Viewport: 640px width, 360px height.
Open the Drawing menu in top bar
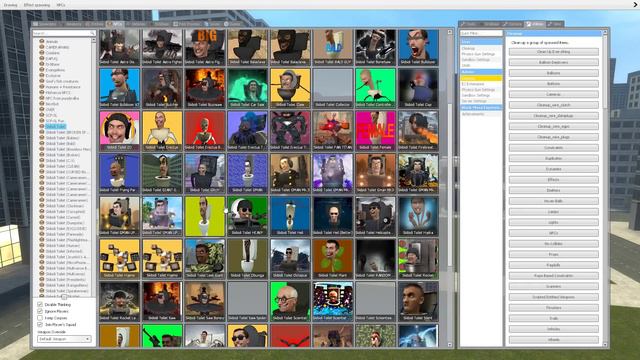point(10,5)
